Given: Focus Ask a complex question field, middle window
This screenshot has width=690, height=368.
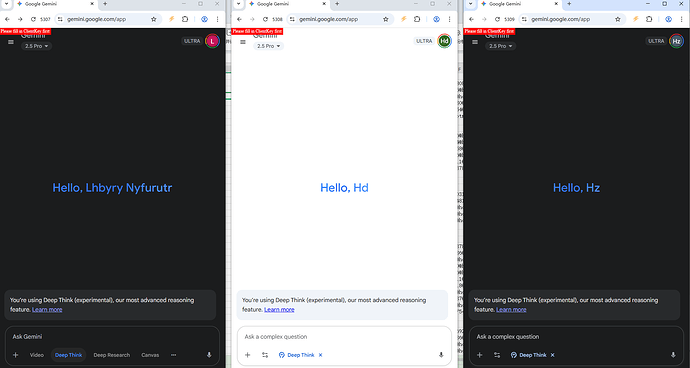Looking at the screenshot, I should pos(344,337).
